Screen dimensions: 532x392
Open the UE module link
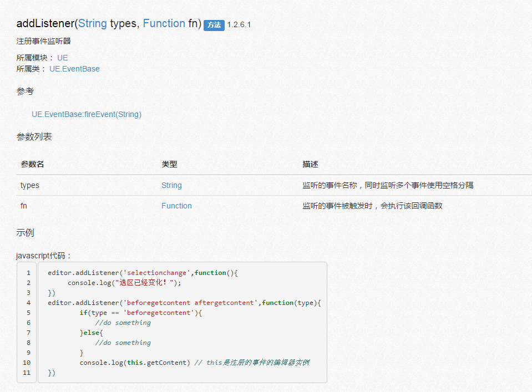coord(63,58)
